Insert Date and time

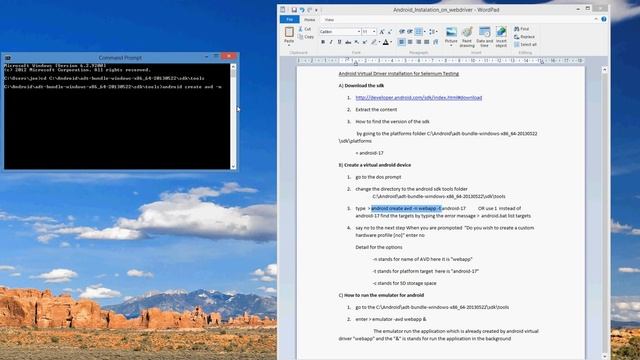click(x=484, y=37)
